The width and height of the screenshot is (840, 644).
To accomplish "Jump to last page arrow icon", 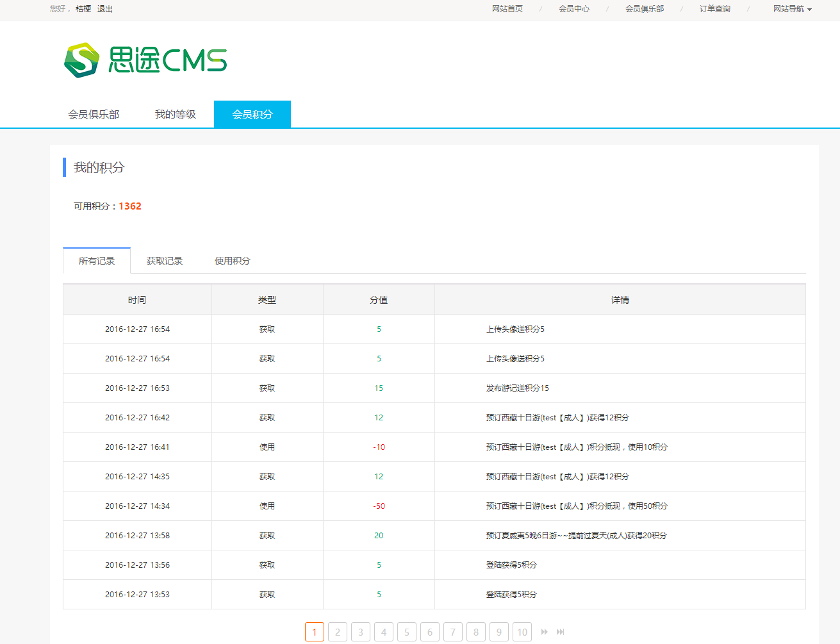I will click(561, 632).
